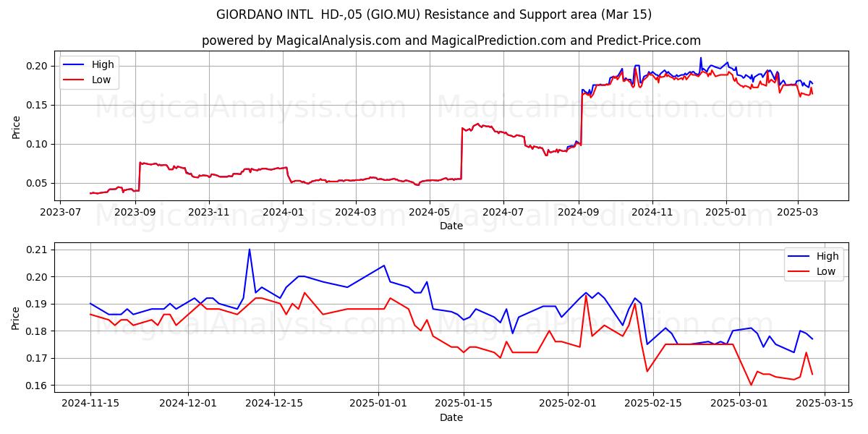
Task: Click the 2023-11 tick label
Action: click(209, 212)
